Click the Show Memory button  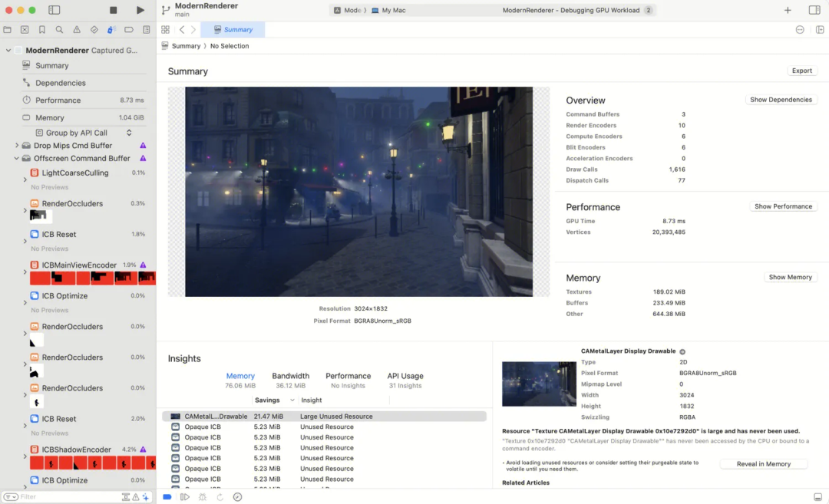click(x=791, y=278)
